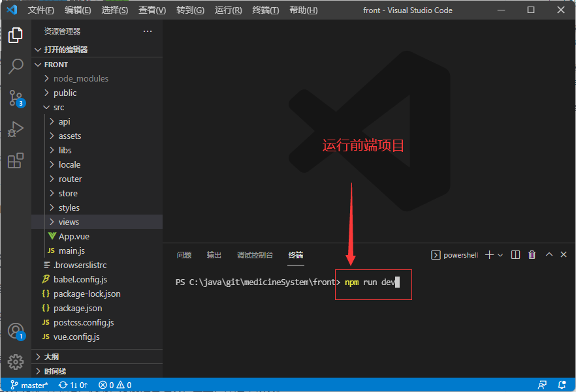
Task: Switch to the 问题 panel tab
Action: click(x=184, y=255)
